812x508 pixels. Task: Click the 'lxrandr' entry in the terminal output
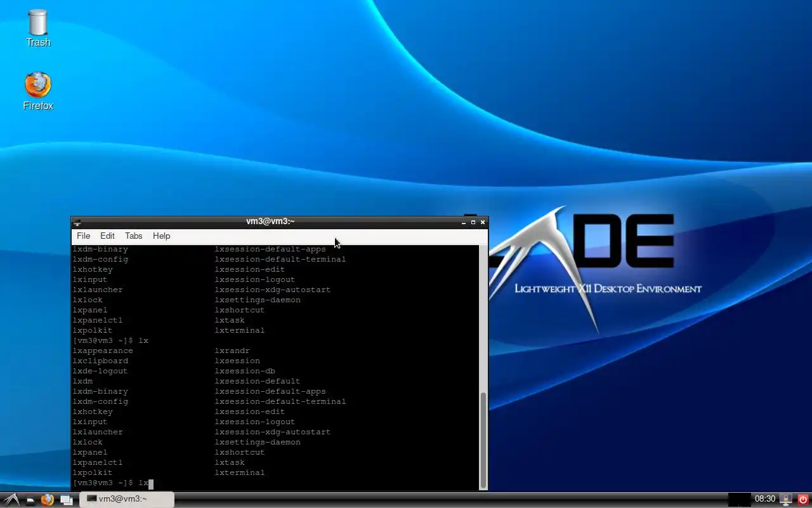[232, 351]
